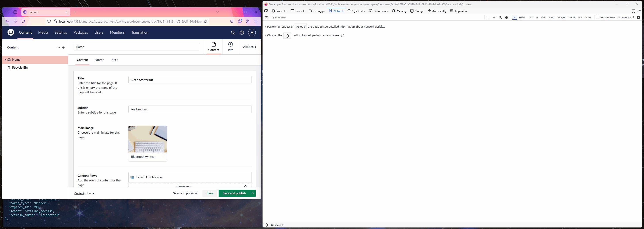This screenshot has width=644, height=229.
Task: Click the Save button
Action: pyautogui.click(x=210, y=193)
